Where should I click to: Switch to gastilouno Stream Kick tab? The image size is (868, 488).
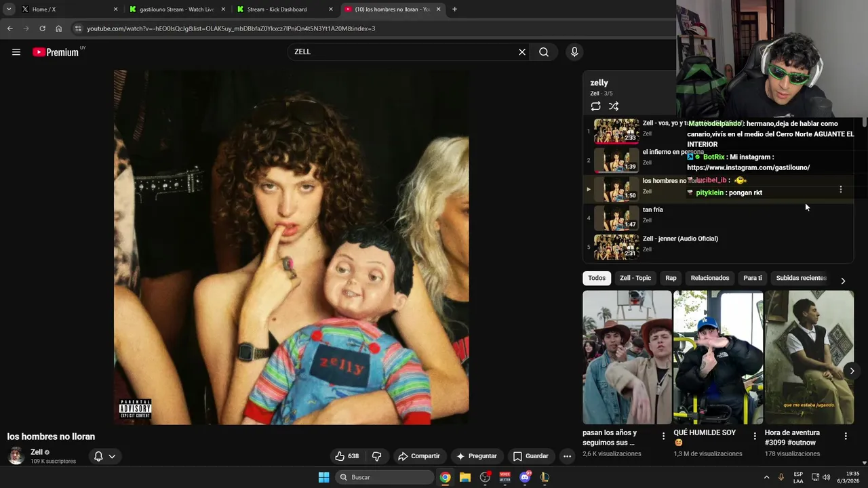coord(176,9)
